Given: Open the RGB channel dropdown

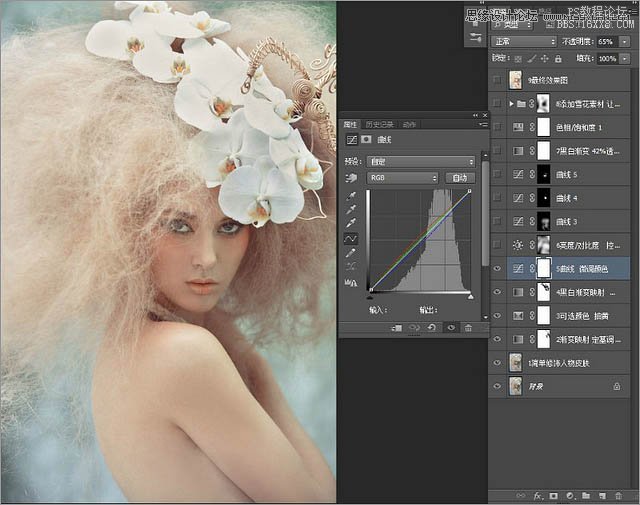Looking at the screenshot, I should (402, 178).
